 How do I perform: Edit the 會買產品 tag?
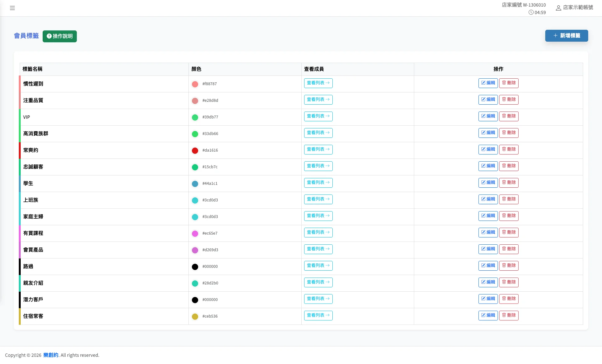[x=488, y=249]
